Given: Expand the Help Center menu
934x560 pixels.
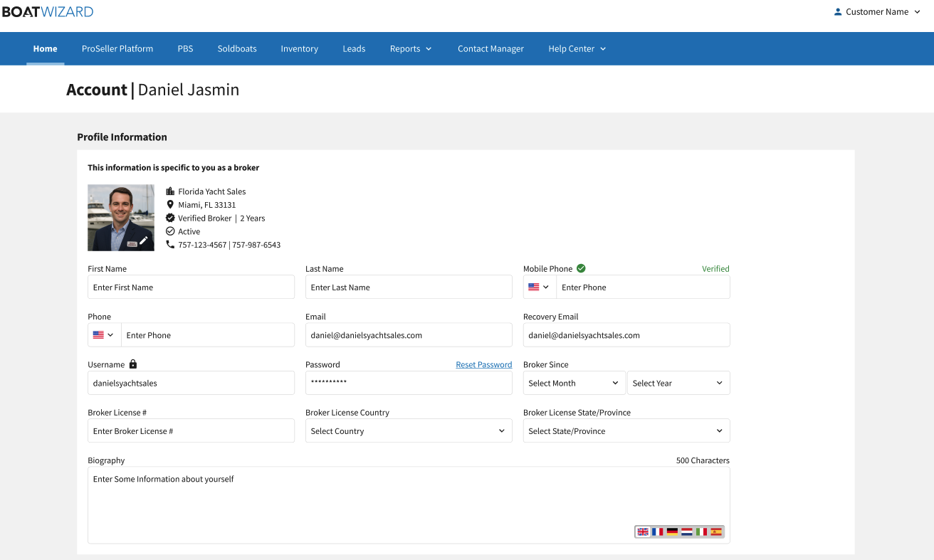Looking at the screenshot, I should (577, 48).
